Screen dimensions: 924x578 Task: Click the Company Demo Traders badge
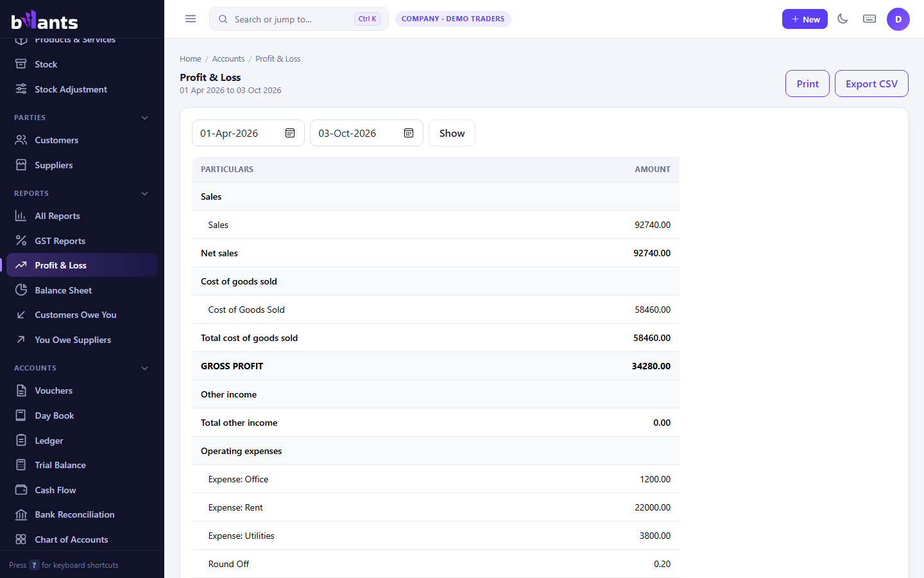point(453,19)
